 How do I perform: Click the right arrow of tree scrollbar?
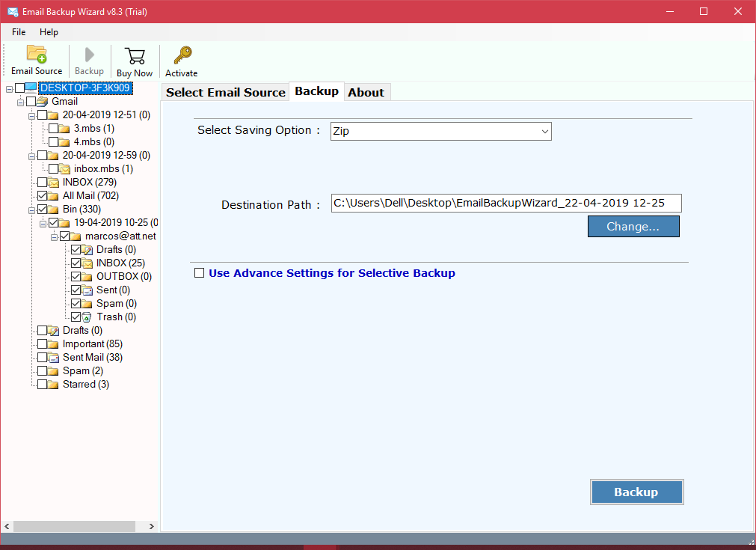click(151, 526)
